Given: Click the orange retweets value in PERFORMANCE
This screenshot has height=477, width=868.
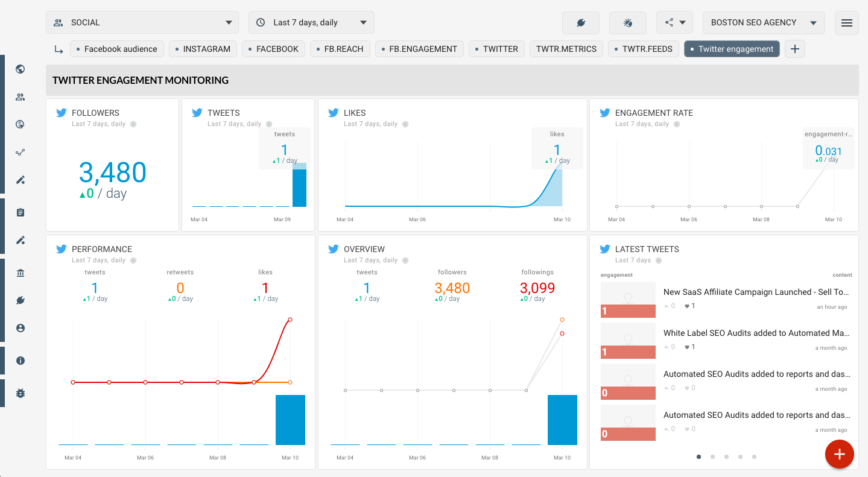Looking at the screenshot, I should pyautogui.click(x=180, y=288).
